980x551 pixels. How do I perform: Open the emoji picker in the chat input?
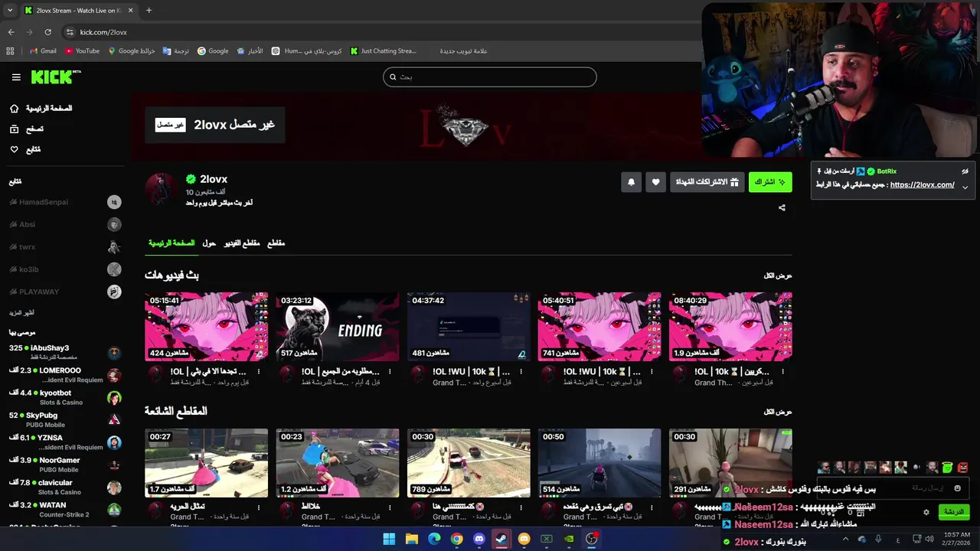(957, 488)
